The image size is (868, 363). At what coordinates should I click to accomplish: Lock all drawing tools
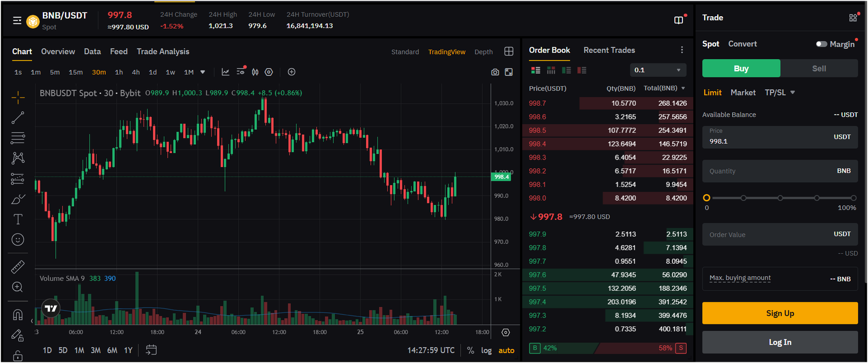pyautogui.click(x=18, y=356)
